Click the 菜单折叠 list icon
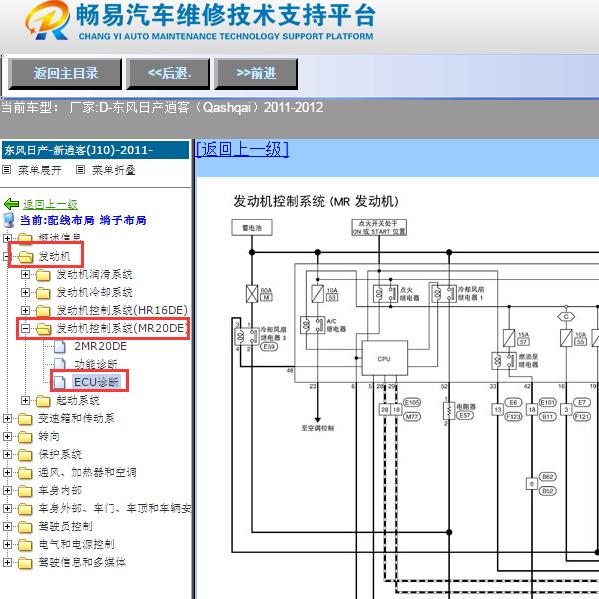The height and width of the screenshot is (599, 599). coord(81,170)
